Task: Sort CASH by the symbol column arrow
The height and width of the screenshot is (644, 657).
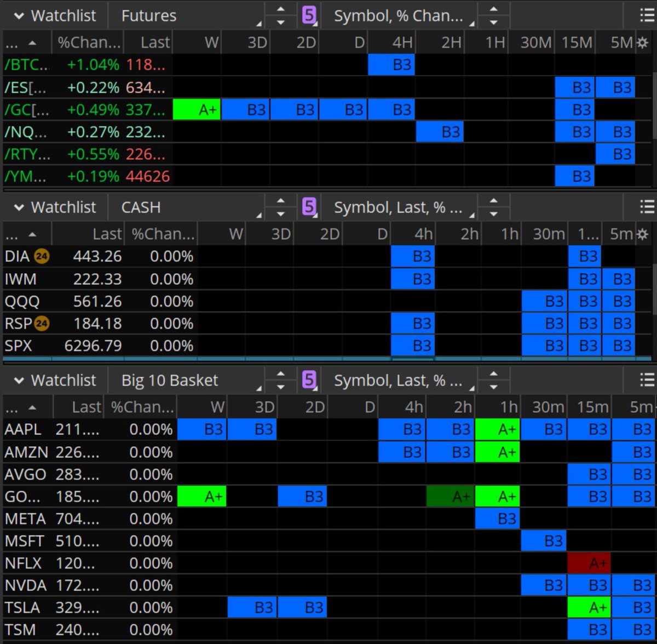Action: tap(32, 234)
